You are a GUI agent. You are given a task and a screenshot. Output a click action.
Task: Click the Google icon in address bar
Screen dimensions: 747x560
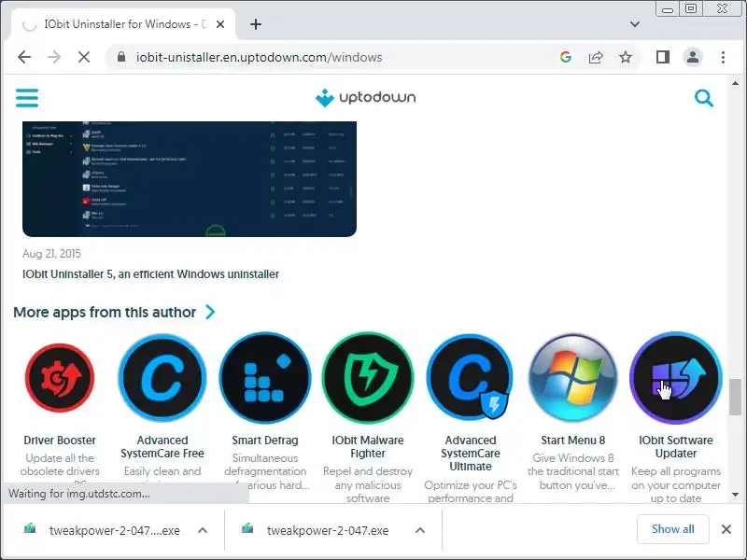pos(566,57)
